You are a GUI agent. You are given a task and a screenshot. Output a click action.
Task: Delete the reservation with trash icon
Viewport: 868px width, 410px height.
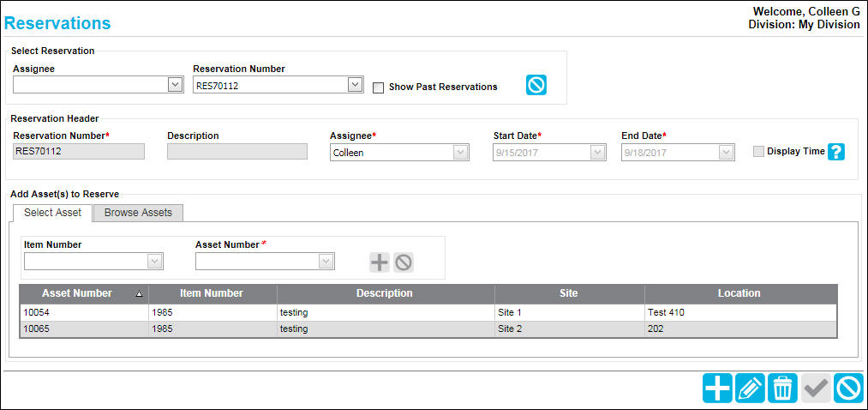[x=783, y=388]
